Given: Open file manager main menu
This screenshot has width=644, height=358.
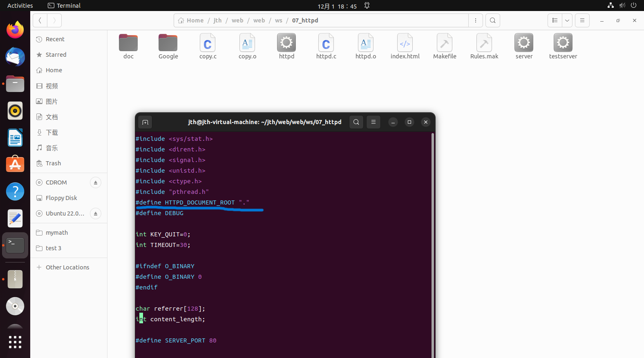Looking at the screenshot, I should [x=582, y=20].
